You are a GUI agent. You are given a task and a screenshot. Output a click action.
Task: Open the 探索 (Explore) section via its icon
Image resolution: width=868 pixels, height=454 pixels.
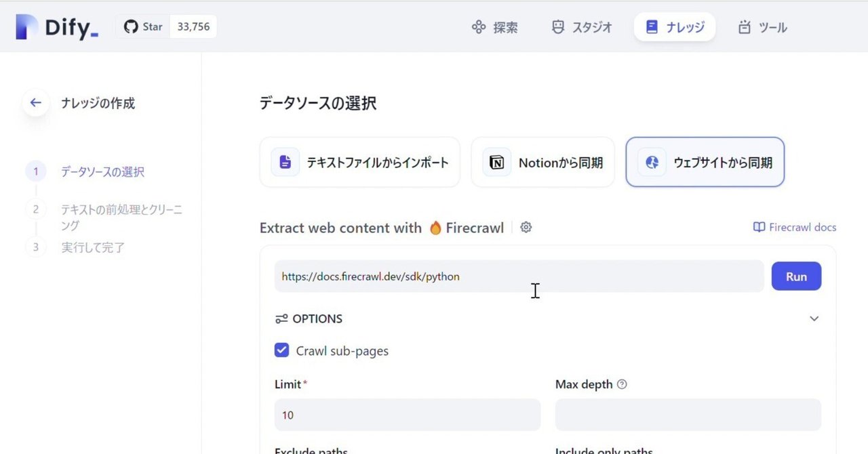click(x=478, y=27)
